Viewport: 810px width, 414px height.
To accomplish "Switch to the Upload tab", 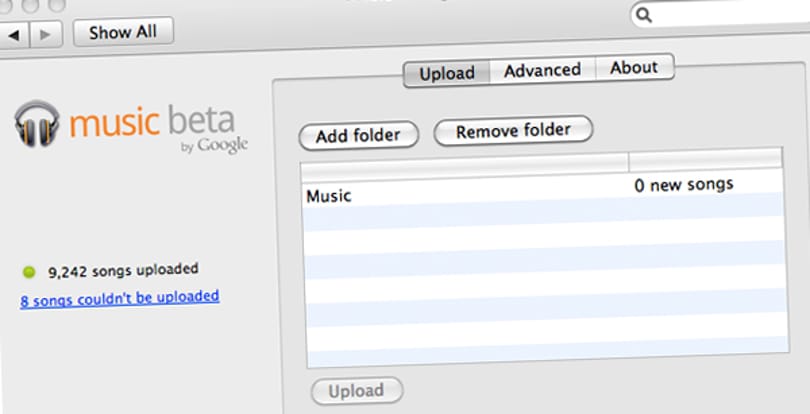I will 447,73.
